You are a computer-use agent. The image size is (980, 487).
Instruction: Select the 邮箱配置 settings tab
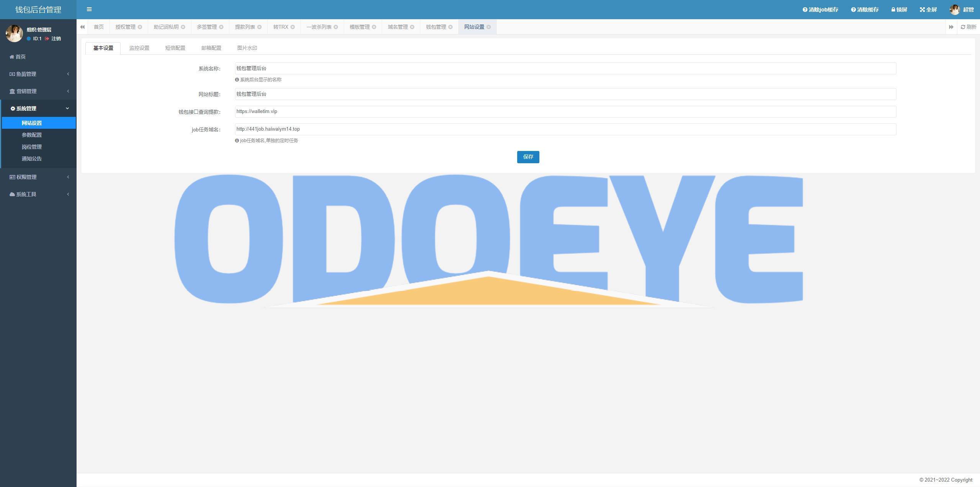[211, 48]
